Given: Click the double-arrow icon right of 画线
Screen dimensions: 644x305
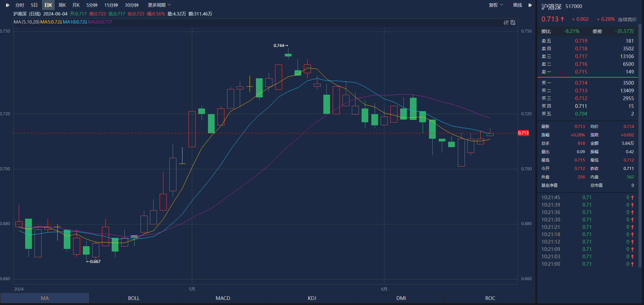Looking at the screenshot, I should (530, 5).
